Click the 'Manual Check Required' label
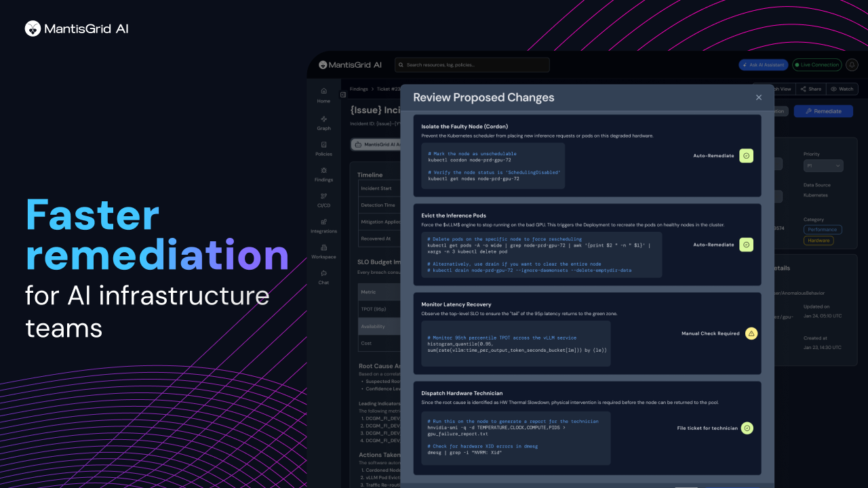 tap(711, 333)
